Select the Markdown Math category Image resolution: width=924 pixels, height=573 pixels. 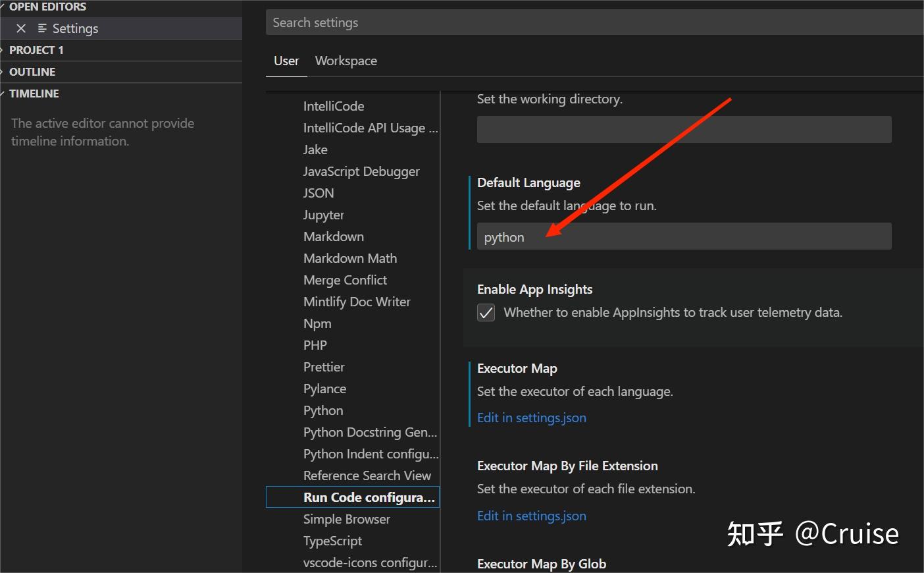click(349, 258)
